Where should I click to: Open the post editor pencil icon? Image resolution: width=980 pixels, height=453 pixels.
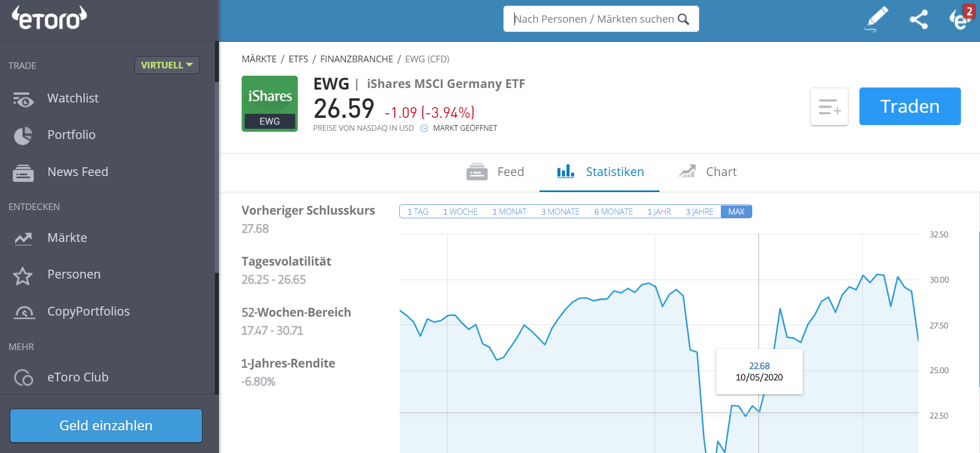tap(877, 19)
